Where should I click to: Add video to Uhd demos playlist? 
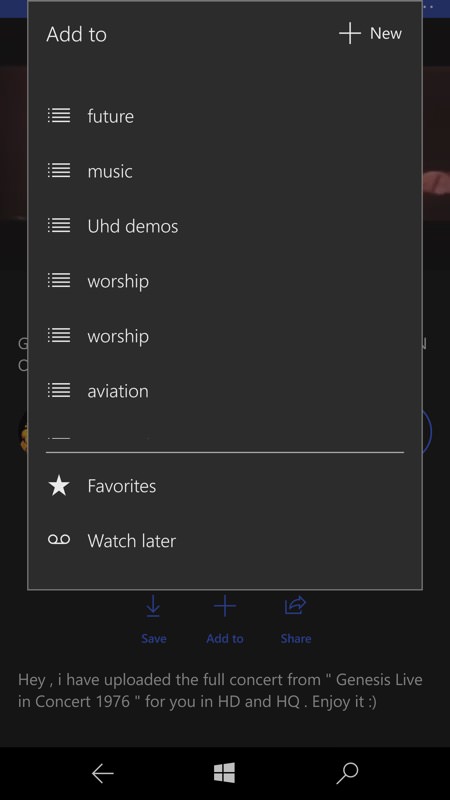[224, 226]
